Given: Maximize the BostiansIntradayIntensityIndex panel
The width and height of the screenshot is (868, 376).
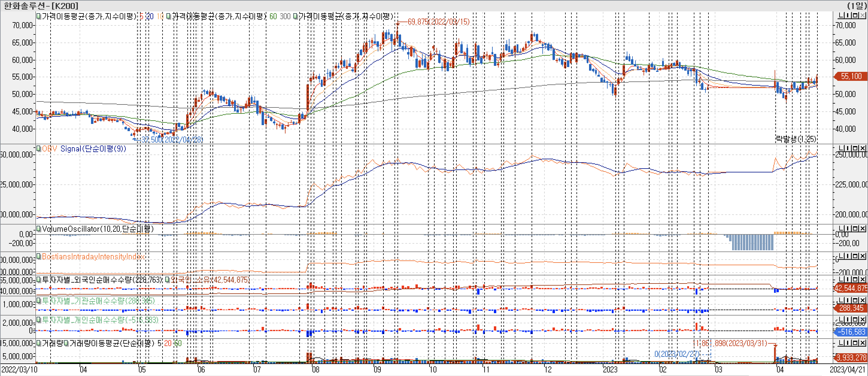Looking at the screenshot, I should pos(855,256).
